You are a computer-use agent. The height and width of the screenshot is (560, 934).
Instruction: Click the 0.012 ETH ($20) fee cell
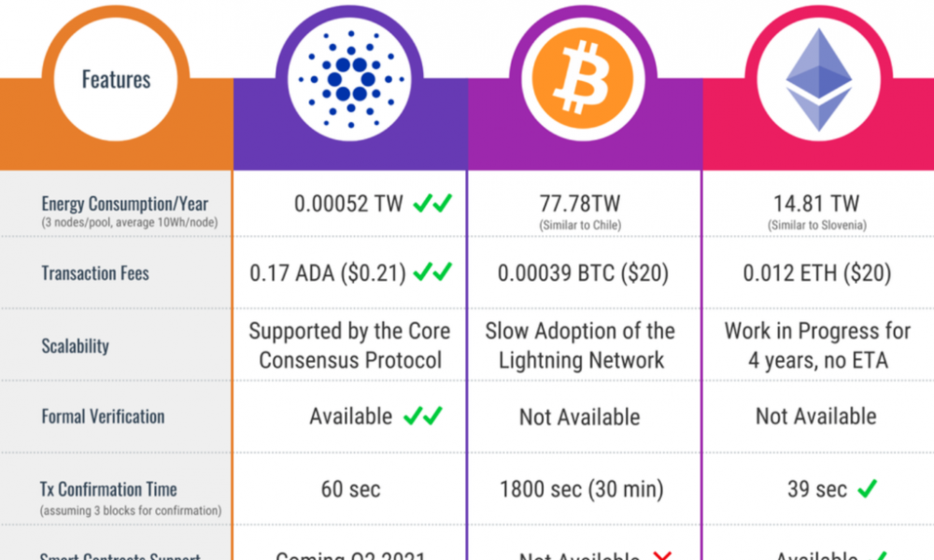coord(817,273)
